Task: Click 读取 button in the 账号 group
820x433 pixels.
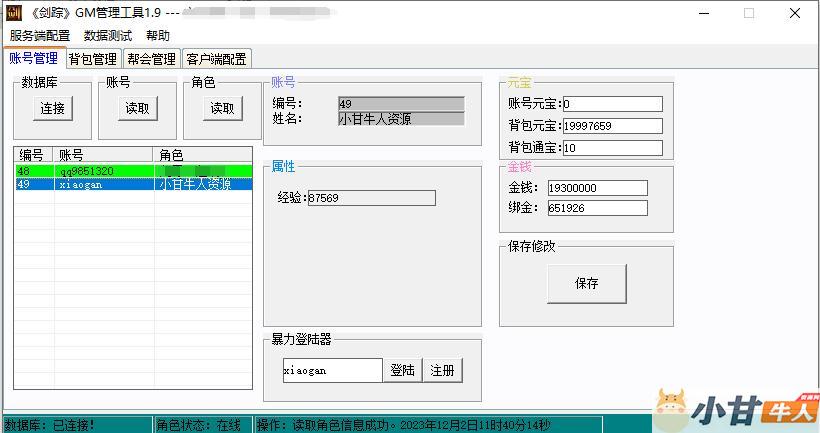Action: click(137, 109)
